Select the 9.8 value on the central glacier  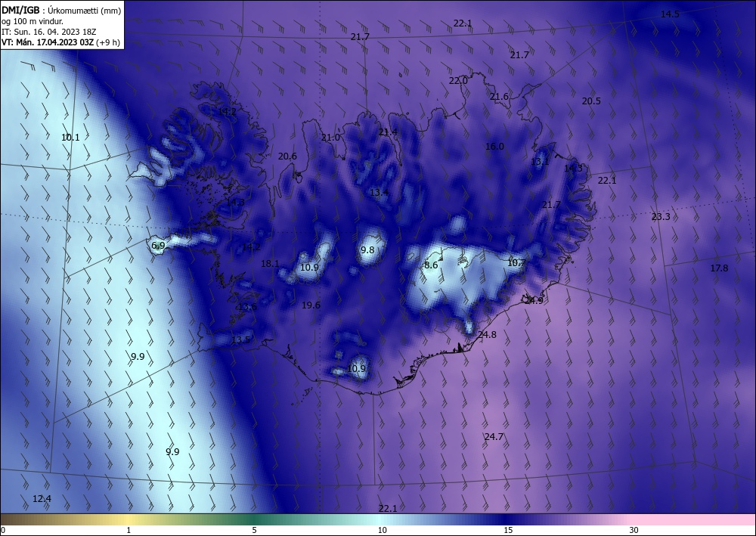pos(367,249)
